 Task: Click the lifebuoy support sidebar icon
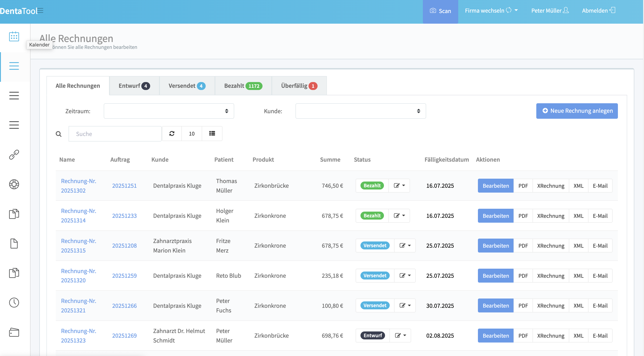[x=14, y=184]
